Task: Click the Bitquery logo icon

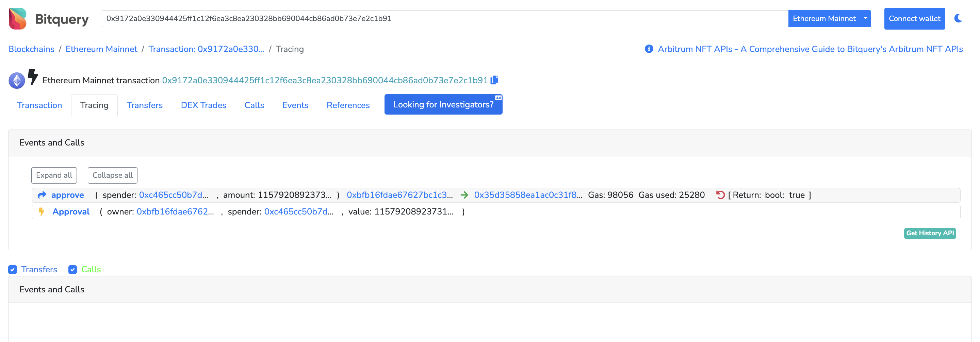Action: (17, 19)
